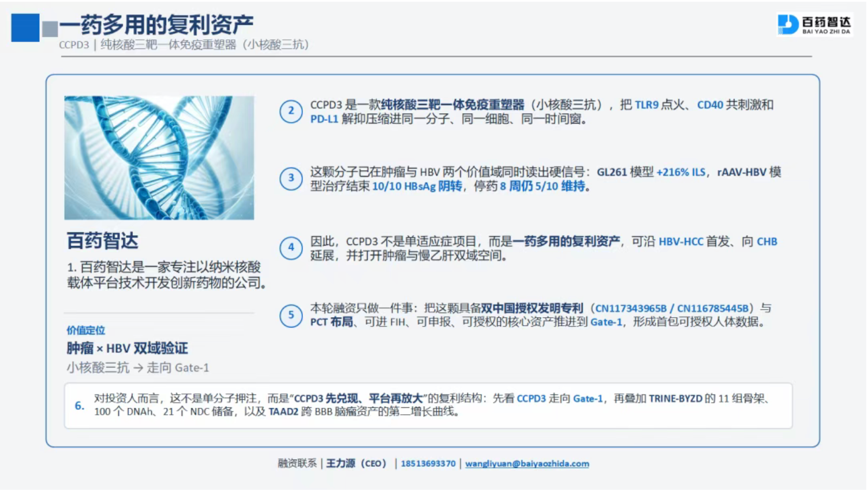
Task: Select the DNA helix image
Action: pyautogui.click(x=159, y=158)
